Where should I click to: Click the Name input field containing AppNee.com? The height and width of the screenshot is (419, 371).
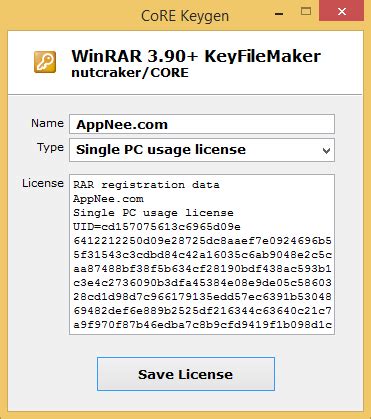tap(202, 124)
